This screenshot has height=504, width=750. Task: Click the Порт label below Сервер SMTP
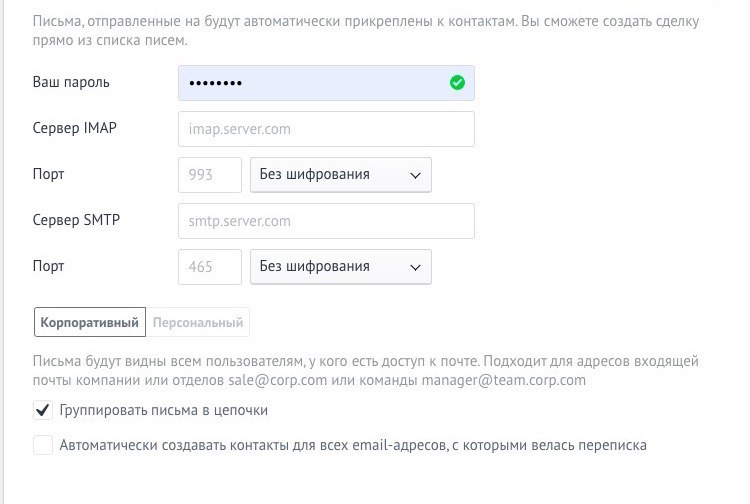[48, 266]
